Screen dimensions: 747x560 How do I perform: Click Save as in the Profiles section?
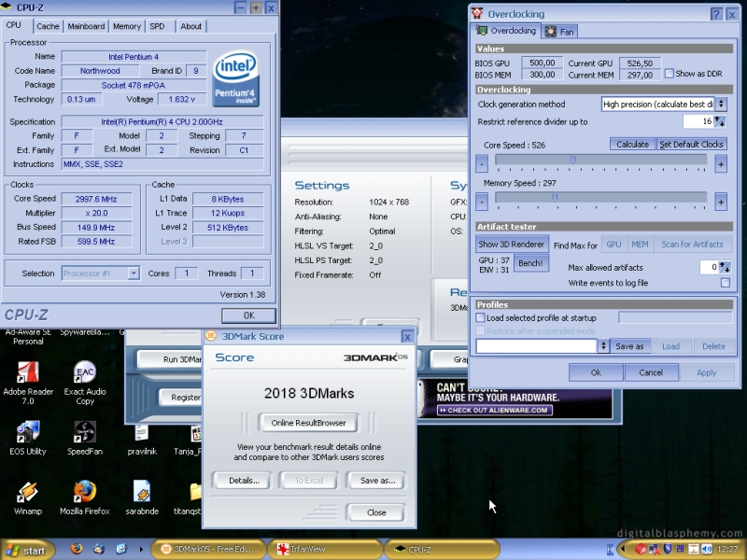pos(629,346)
